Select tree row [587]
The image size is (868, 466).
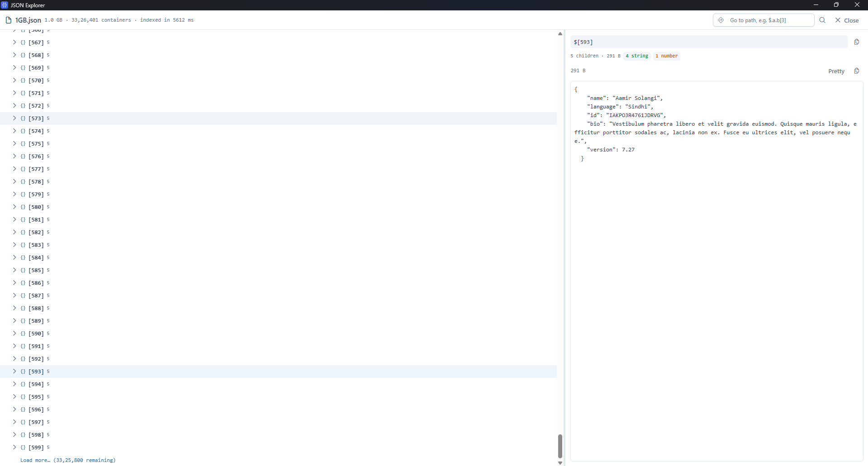(x=278, y=296)
